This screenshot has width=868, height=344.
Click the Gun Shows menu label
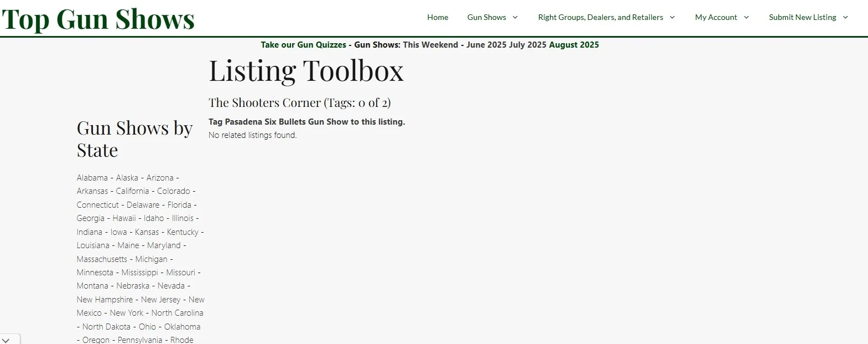(x=486, y=17)
